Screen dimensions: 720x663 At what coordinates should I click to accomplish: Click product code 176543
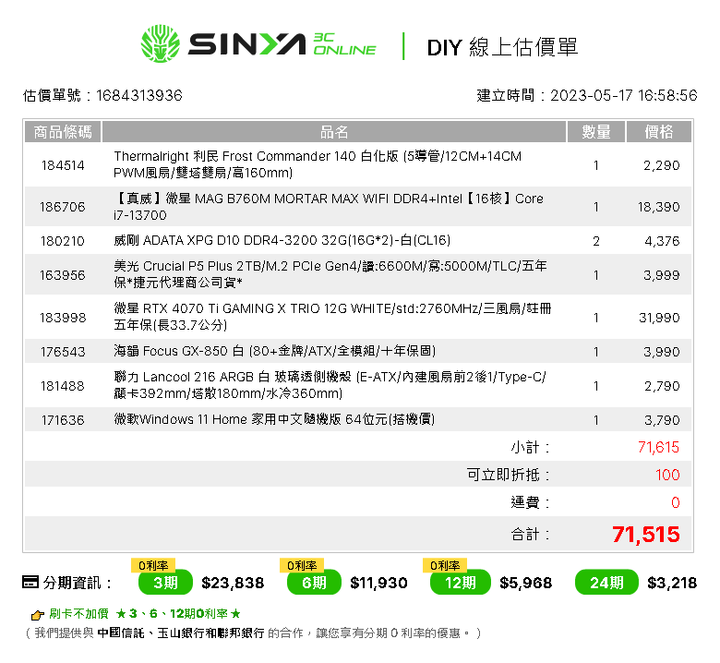[63, 352]
